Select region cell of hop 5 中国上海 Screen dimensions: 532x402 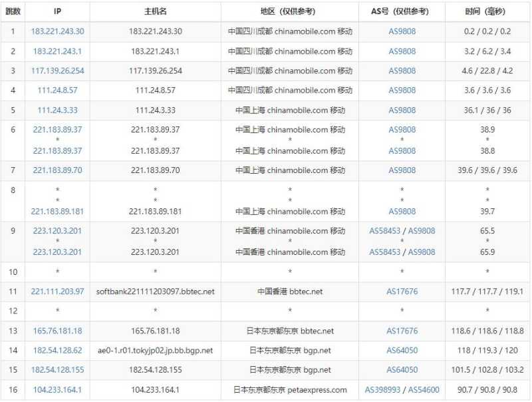pyautogui.click(x=290, y=110)
